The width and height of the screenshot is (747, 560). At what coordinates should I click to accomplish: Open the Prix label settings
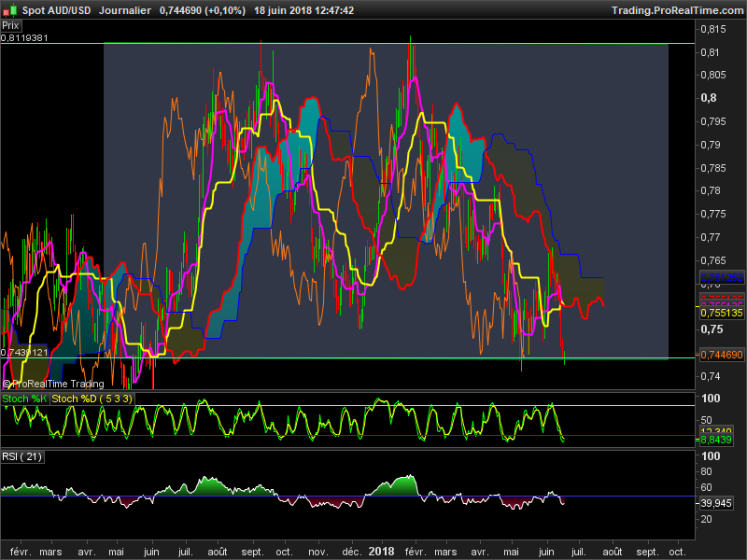pyautogui.click(x=12, y=25)
